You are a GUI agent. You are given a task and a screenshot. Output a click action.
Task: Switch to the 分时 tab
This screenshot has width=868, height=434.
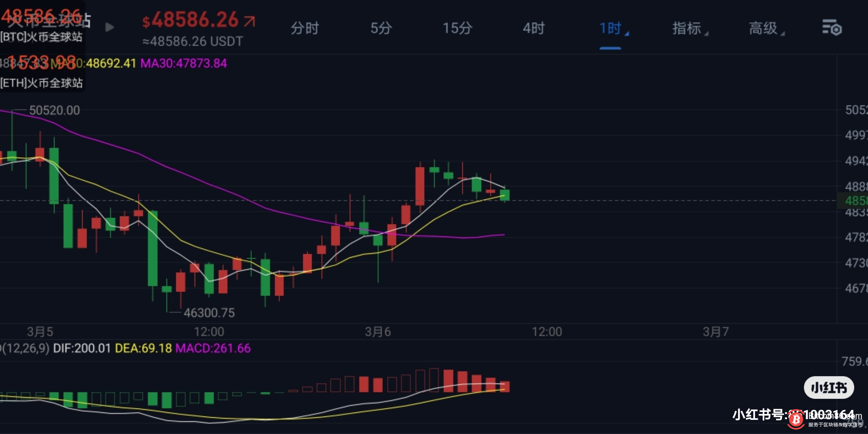click(305, 29)
